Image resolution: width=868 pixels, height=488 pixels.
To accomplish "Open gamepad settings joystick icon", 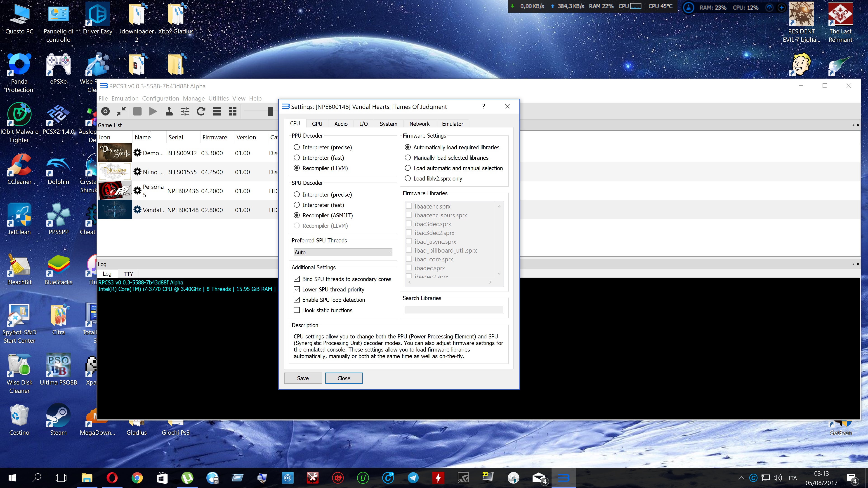I will click(169, 111).
